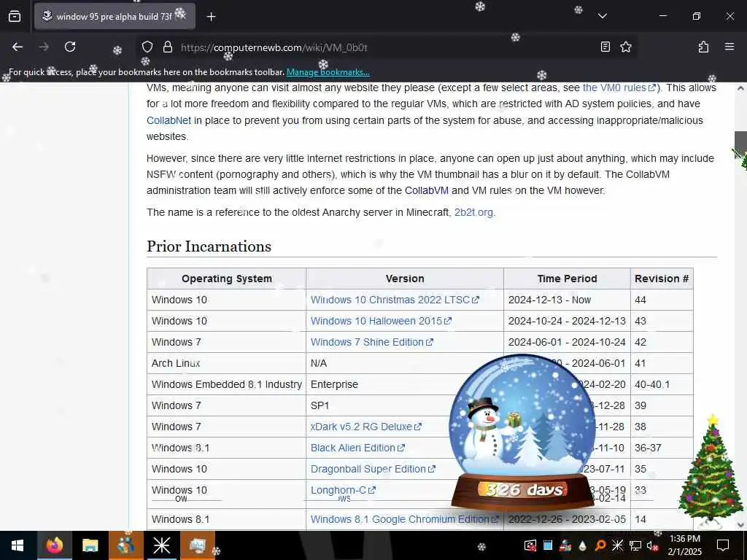
Task: Open the people icon taskbar app
Action: (125, 545)
